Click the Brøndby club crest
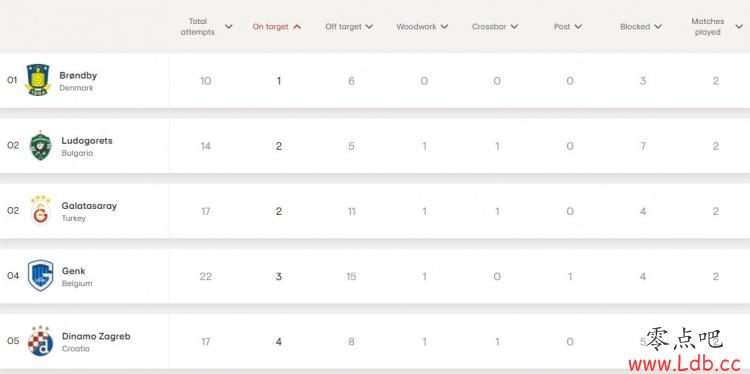This screenshot has height=374, width=750. tap(38, 80)
